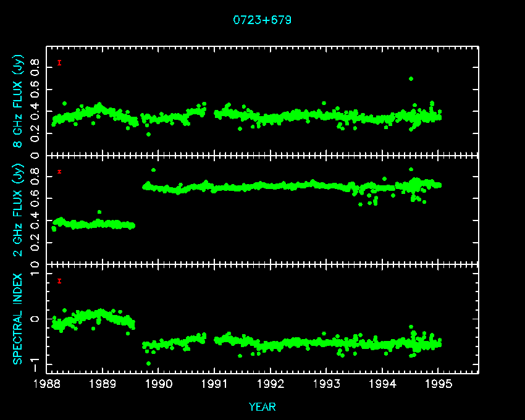Click the red error bar in 8 GHz panel

click(59, 62)
